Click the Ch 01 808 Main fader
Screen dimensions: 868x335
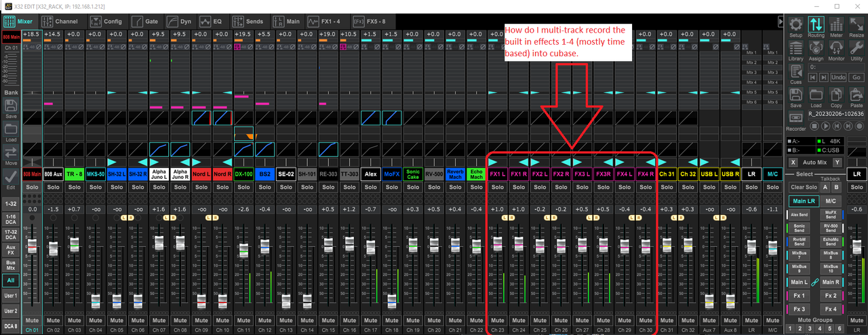pos(32,245)
